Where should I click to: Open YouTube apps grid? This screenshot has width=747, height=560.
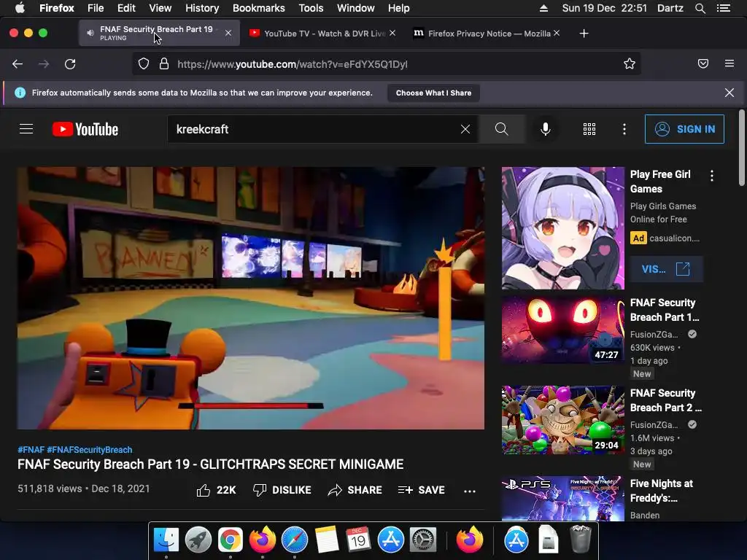(589, 129)
